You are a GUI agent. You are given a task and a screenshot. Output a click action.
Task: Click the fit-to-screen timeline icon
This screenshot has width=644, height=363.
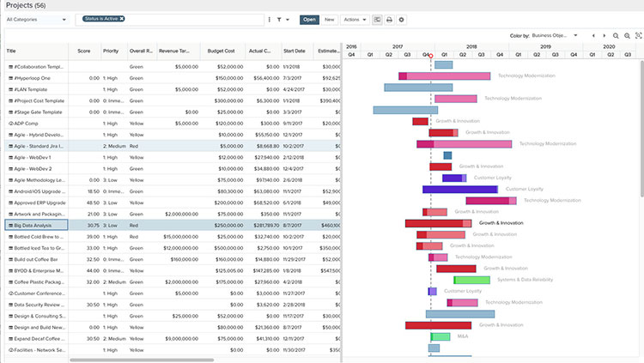coord(638,35)
